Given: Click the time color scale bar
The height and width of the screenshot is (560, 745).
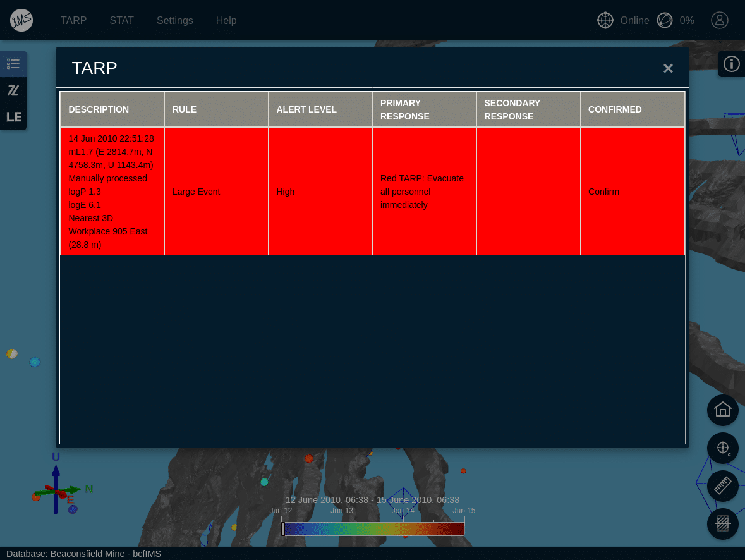Looking at the screenshot, I should [373, 529].
